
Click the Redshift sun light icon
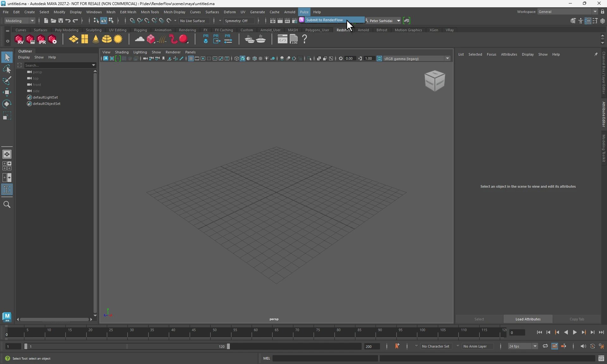pos(118,39)
